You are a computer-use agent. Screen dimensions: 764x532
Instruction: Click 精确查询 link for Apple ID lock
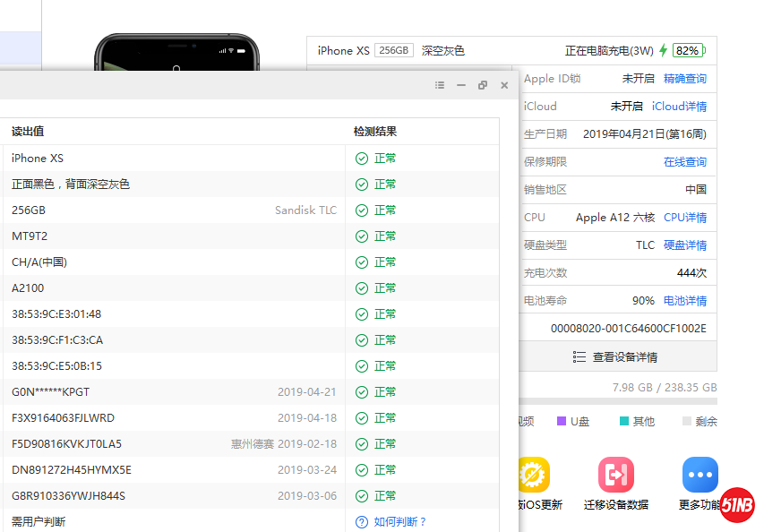tap(684, 79)
